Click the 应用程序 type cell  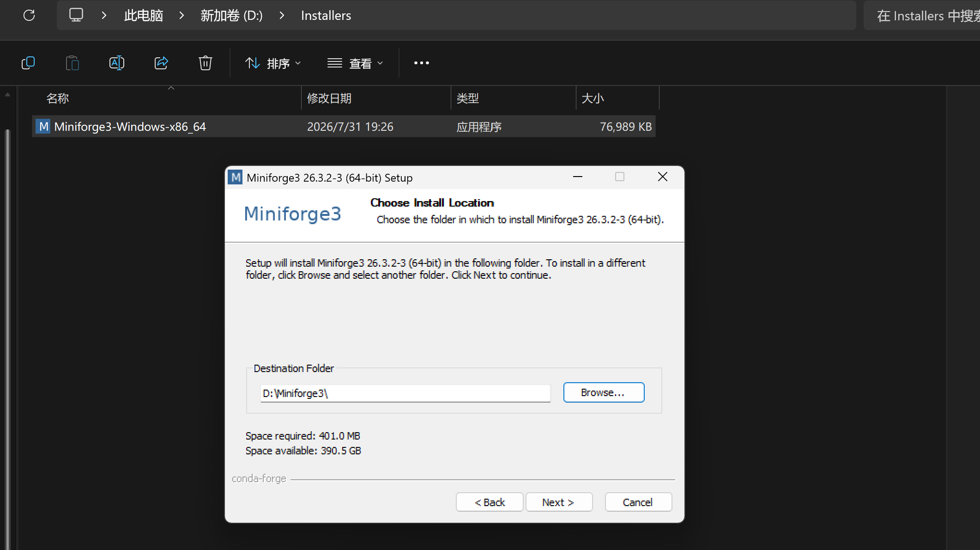479,127
